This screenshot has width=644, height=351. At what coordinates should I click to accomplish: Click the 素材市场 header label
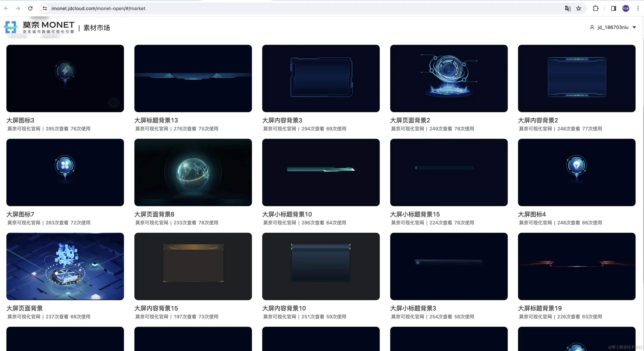(96, 28)
